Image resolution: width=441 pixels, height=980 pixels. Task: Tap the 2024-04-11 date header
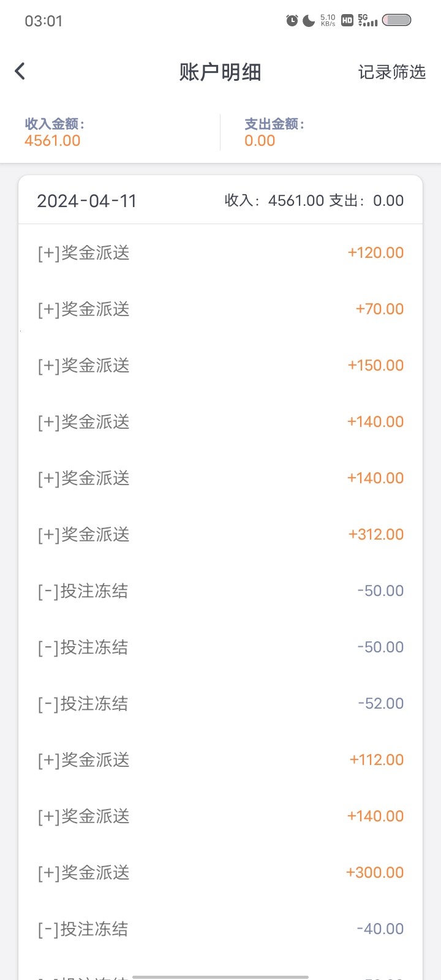(x=87, y=201)
